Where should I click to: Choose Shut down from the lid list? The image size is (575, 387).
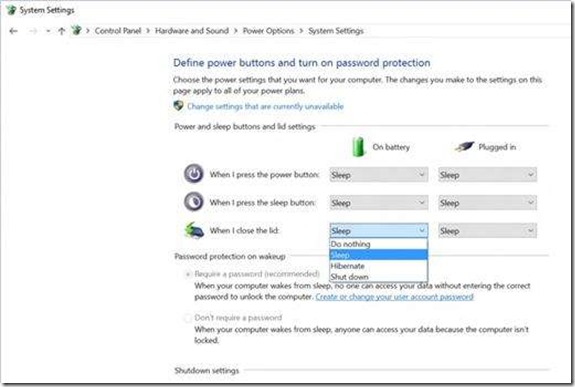coord(378,277)
